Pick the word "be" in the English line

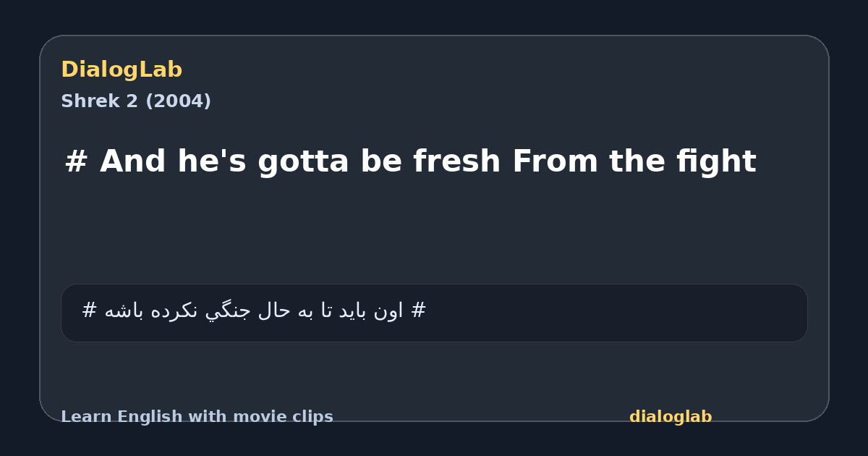pyautogui.click(x=381, y=161)
